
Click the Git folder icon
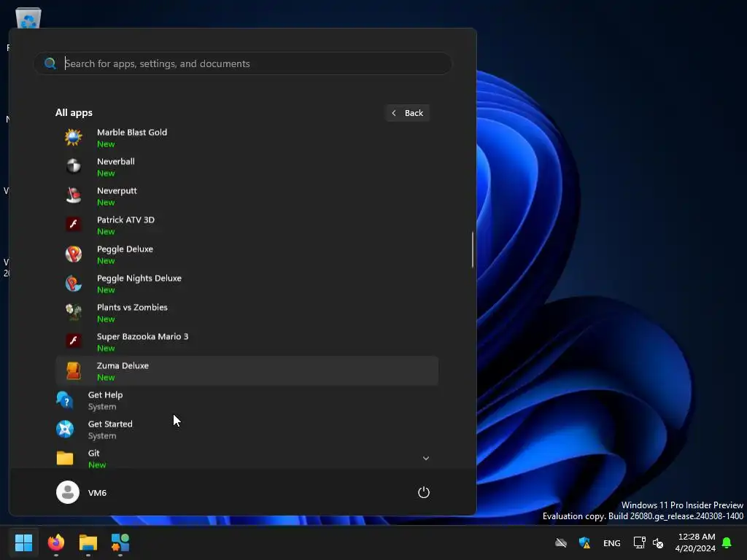(x=65, y=458)
